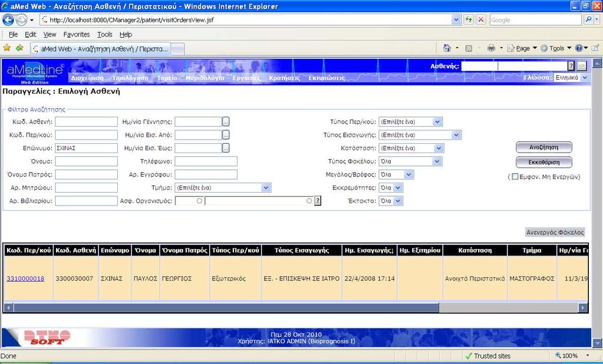603x364 pixels.
Task: Open the Help menu
Action: click(126, 34)
